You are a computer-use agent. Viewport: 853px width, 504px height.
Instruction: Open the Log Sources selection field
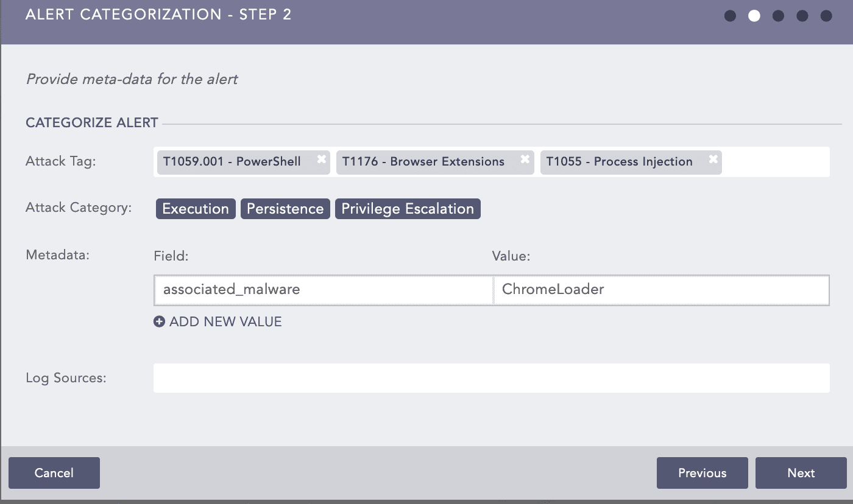point(491,378)
